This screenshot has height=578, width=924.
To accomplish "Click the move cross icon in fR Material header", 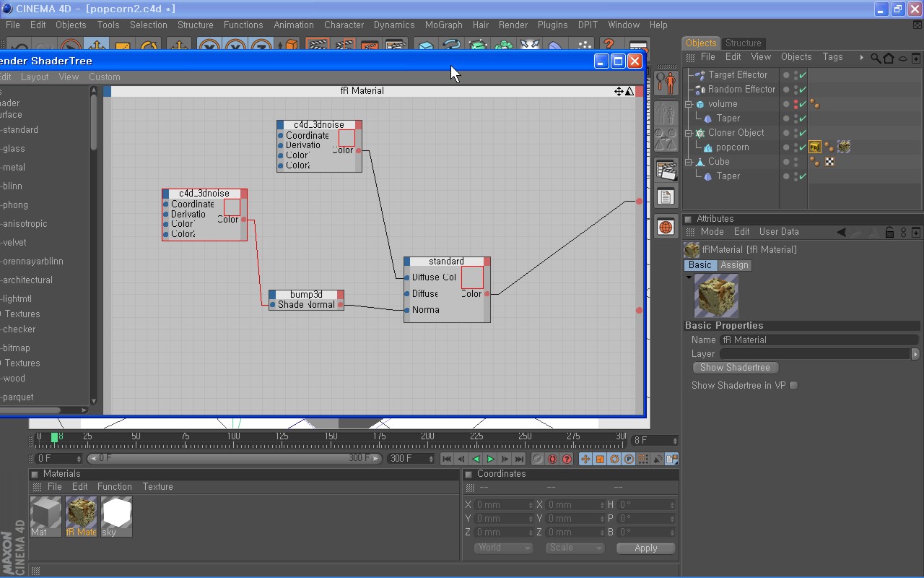I will 619,91.
